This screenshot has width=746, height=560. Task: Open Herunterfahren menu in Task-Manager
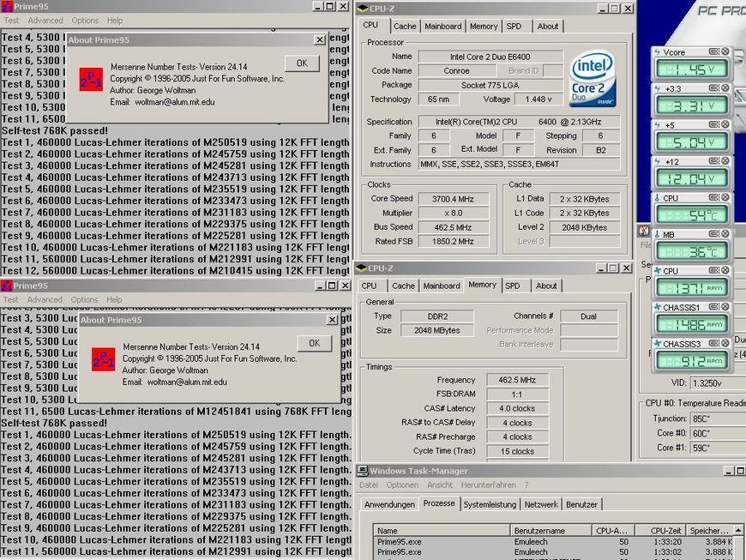(489, 485)
